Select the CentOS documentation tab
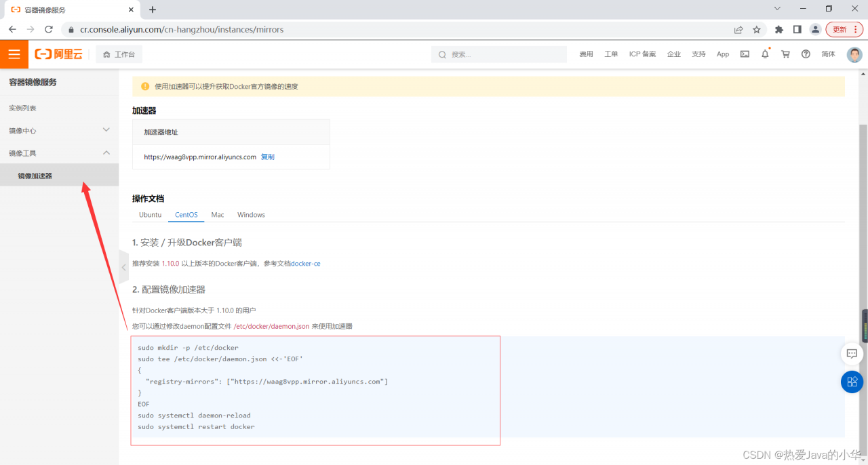 coord(186,215)
